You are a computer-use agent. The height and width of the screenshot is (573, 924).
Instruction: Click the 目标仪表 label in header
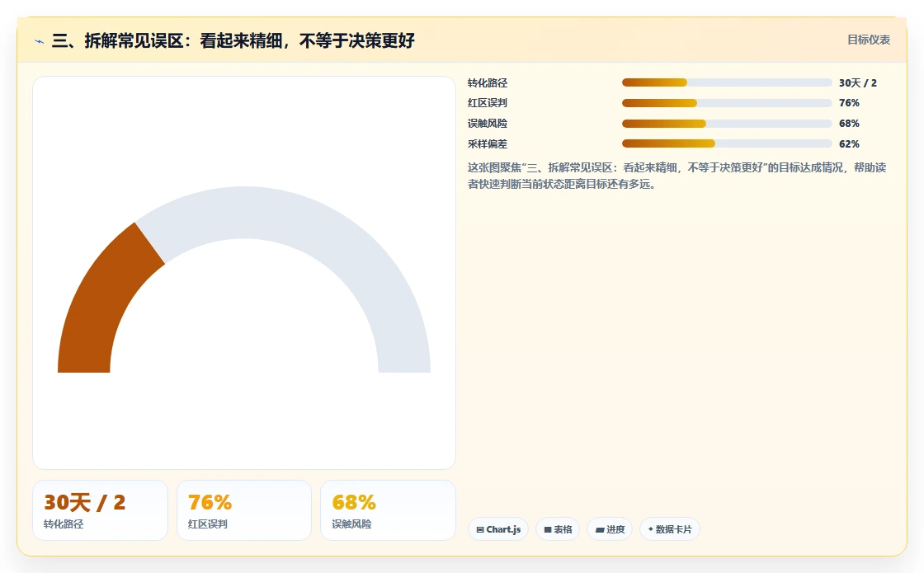pos(869,40)
